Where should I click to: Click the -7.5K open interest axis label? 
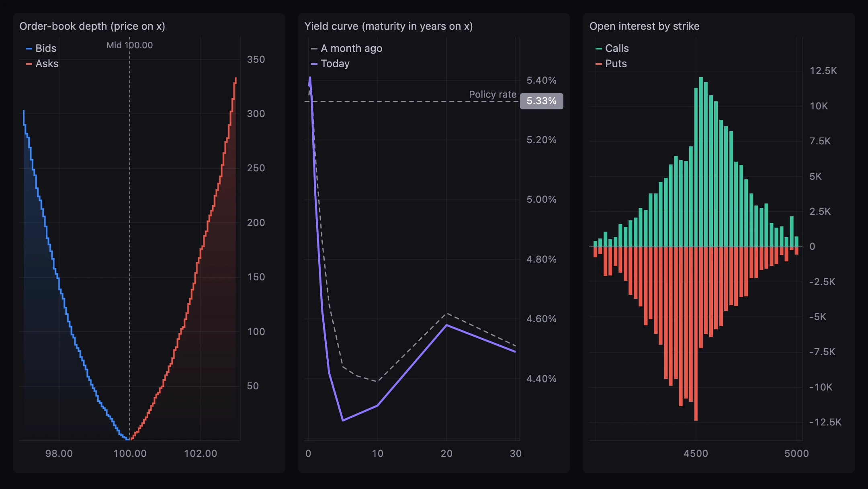point(822,352)
